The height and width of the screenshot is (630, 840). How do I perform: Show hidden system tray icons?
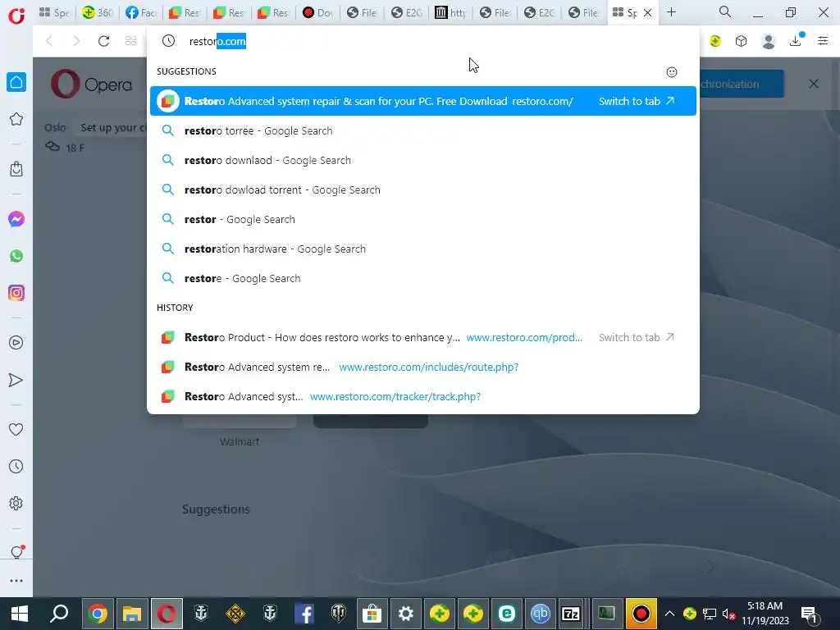[669, 614]
